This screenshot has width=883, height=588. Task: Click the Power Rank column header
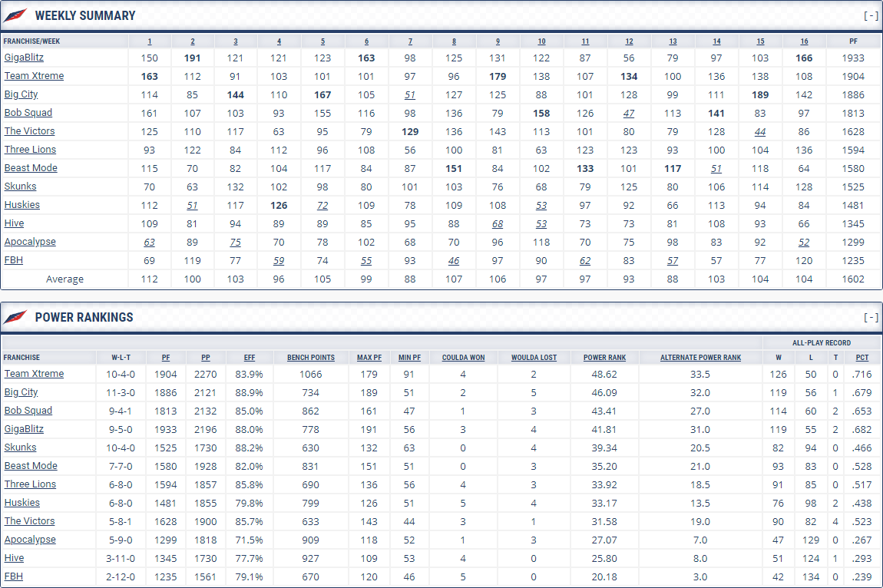(605, 358)
